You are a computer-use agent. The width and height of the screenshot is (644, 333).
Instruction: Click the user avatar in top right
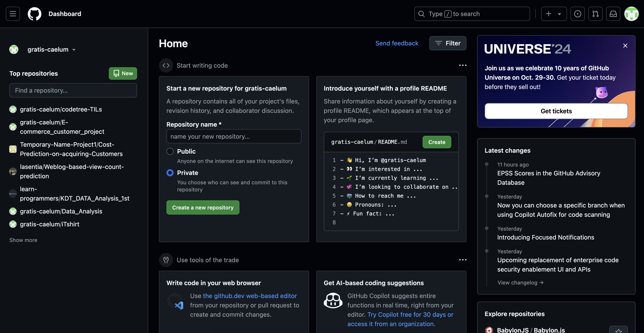pyautogui.click(x=631, y=14)
